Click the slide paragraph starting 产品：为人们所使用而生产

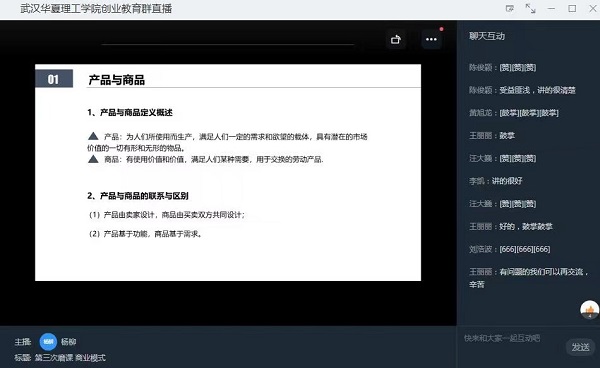click(227, 142)
